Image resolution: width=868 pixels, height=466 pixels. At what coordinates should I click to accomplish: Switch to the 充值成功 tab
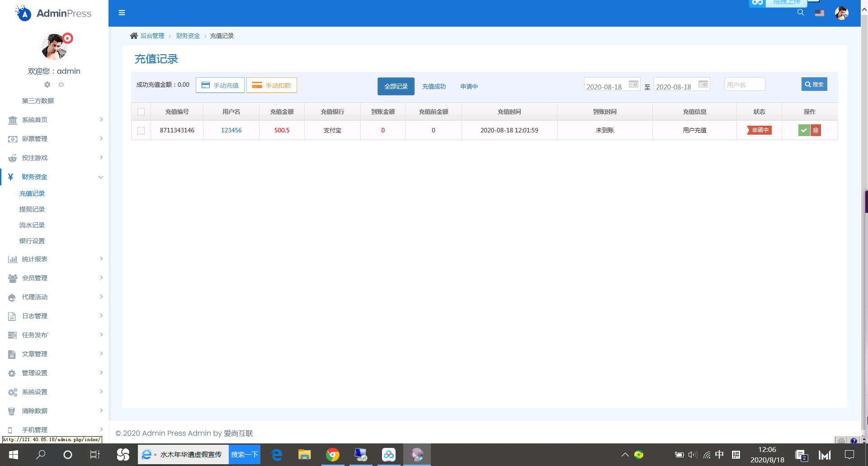click(x=434, y=86)
